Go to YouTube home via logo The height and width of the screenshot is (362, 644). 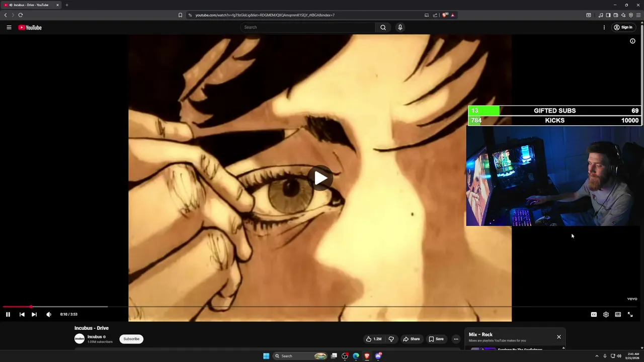(x=30, y=28)
